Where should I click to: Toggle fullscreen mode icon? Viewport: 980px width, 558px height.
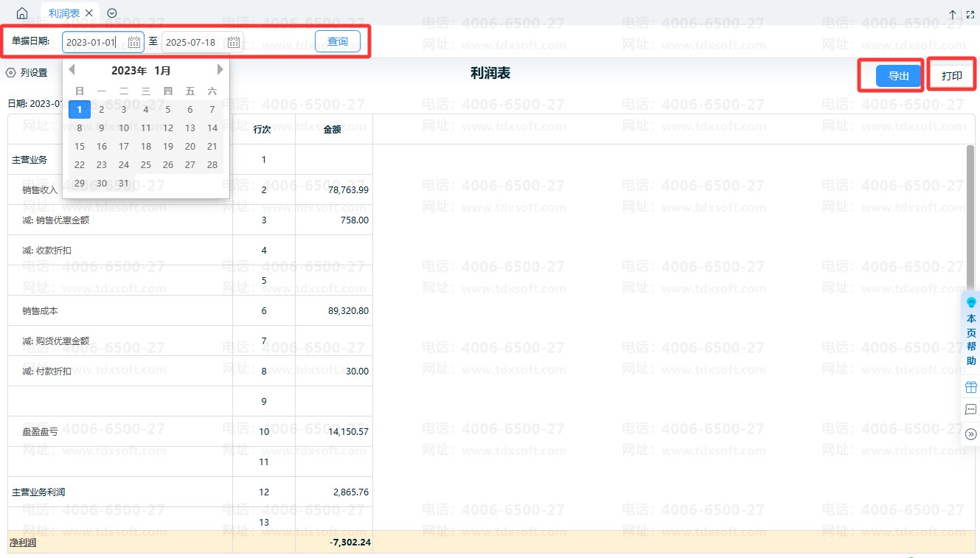point(970,14)
